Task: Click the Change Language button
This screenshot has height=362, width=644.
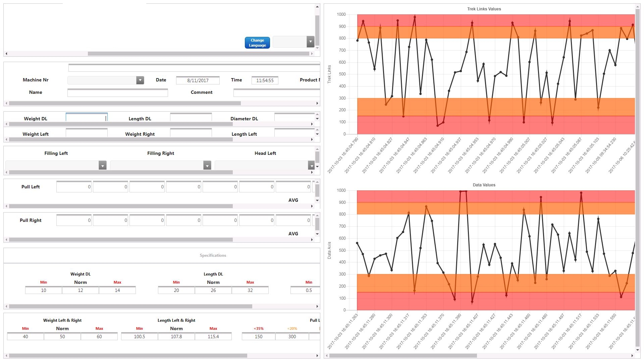Action: coord(257,43)
